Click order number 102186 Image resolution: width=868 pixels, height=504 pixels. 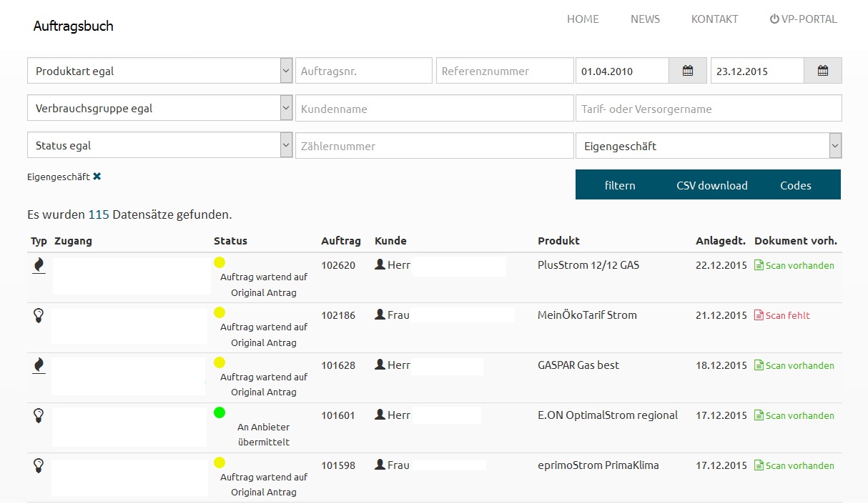coord(338,315)
